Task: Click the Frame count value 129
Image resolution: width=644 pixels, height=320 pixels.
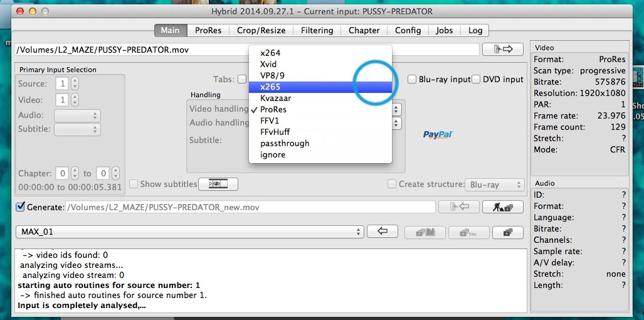Action: [x=618, y=127]
